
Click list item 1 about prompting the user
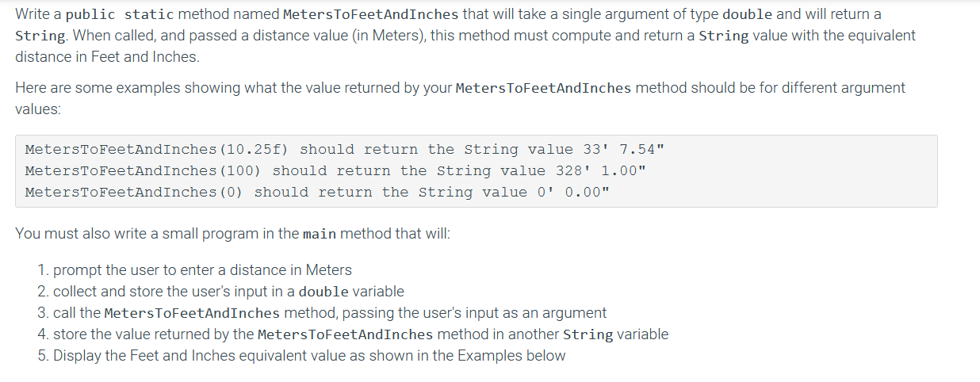tap(195, 270)
